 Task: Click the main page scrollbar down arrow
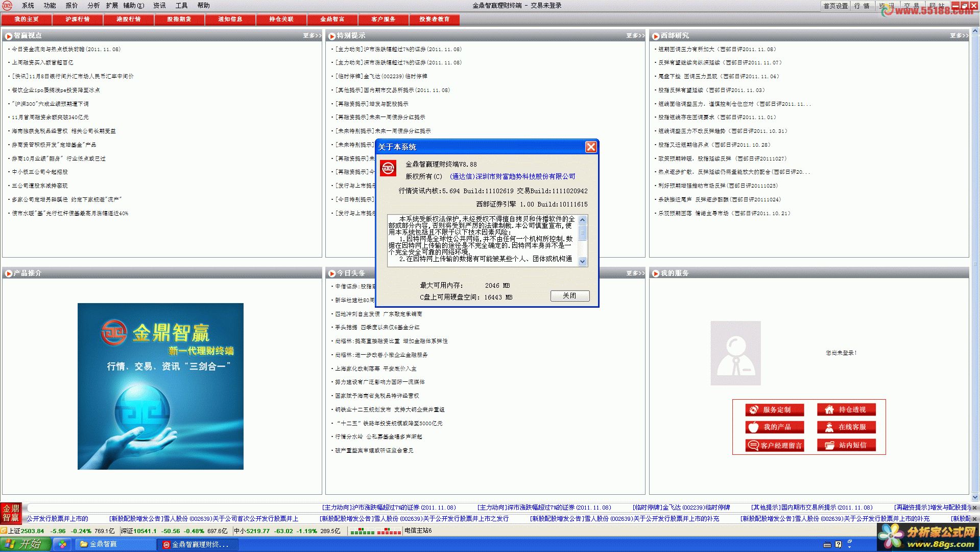975,497
